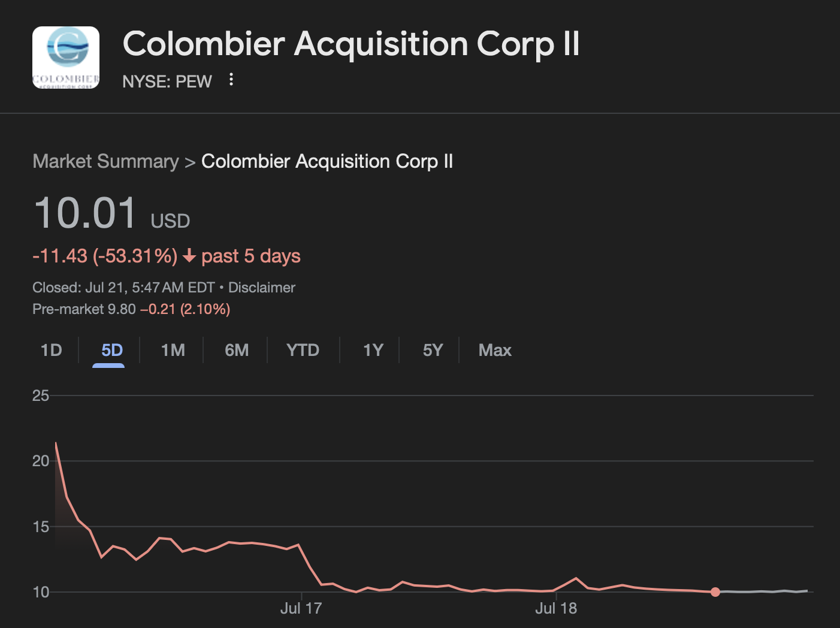This screenshot has height=628, width=840.
Task: Click the Jul 18 date marker
Action: pos(556,608)
